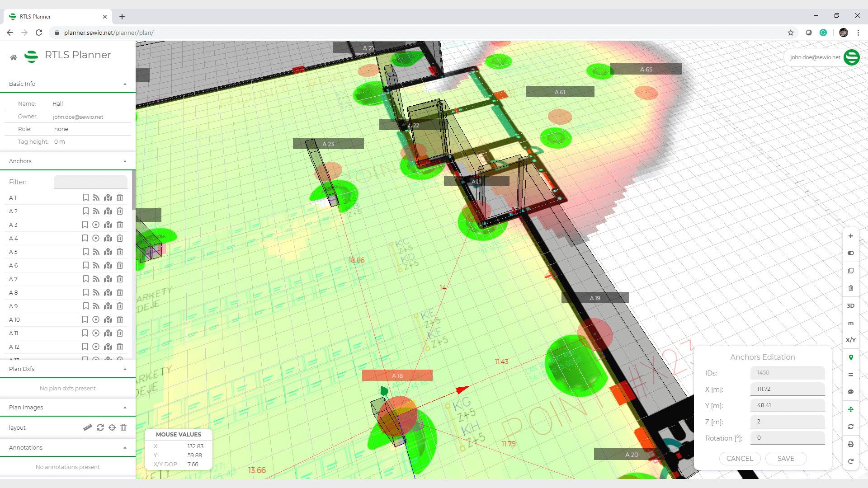
Task: Bookmark anchor A 7
Action: tap(85, 279)
